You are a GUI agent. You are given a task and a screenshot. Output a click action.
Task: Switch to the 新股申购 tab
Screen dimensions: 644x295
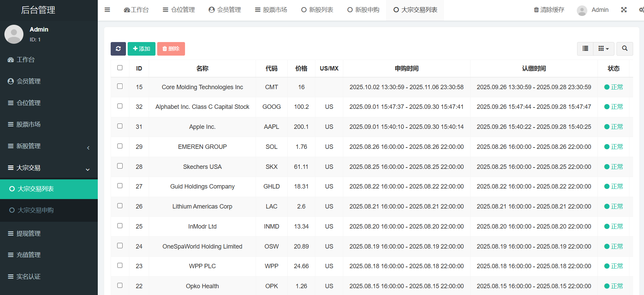point(363,10)
